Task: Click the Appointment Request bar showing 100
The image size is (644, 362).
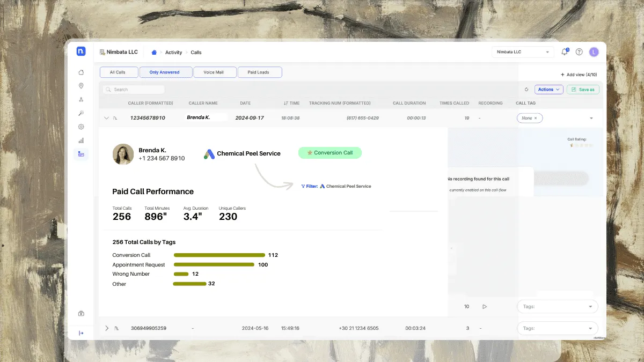Action: click(x=214, y=264)
